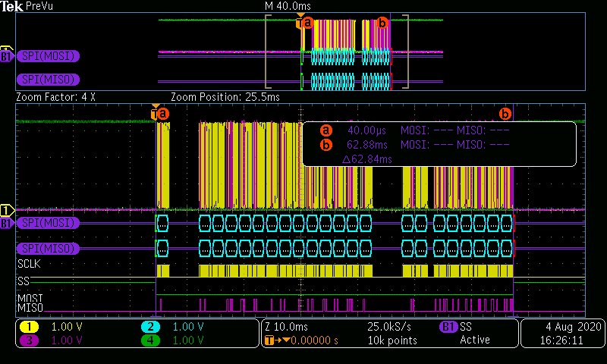Click channel 1 ground marker on left edge
Screen dimensions: 607x364
point(7,210)
